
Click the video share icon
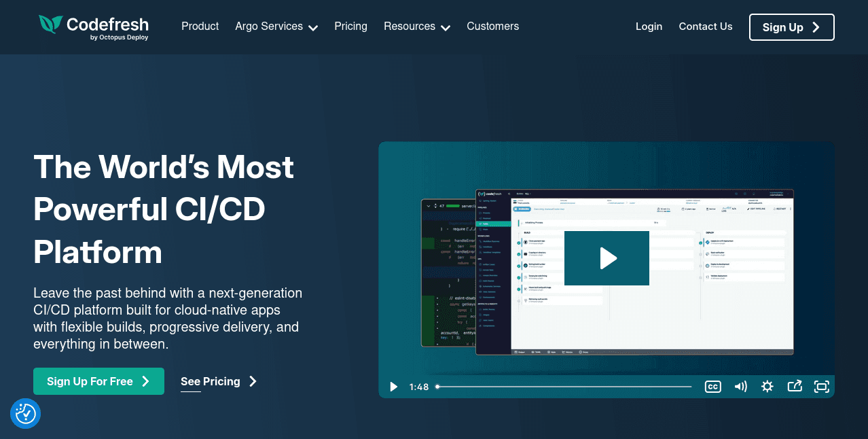pos(795,387)
